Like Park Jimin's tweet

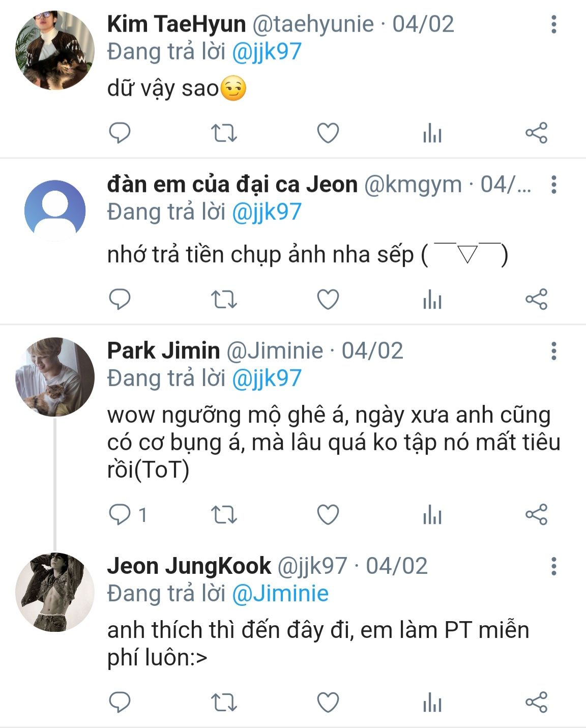[x=328, y=515]
